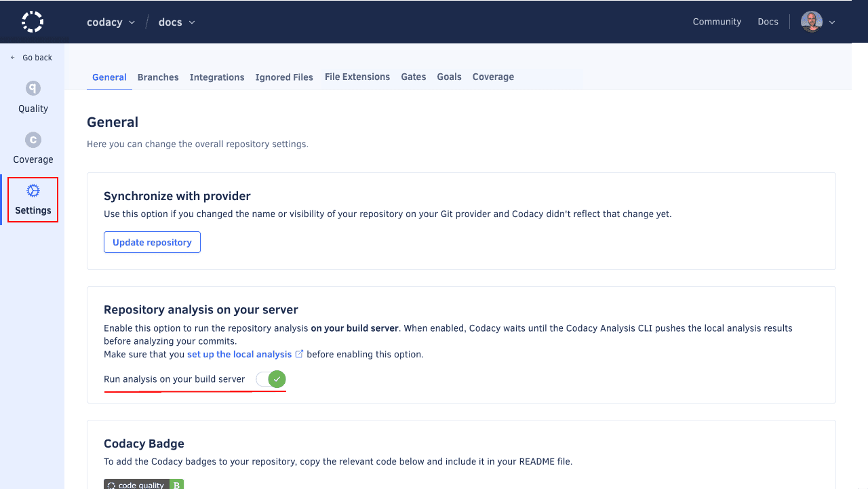Select the Ignored Files tab

point(284,77)
